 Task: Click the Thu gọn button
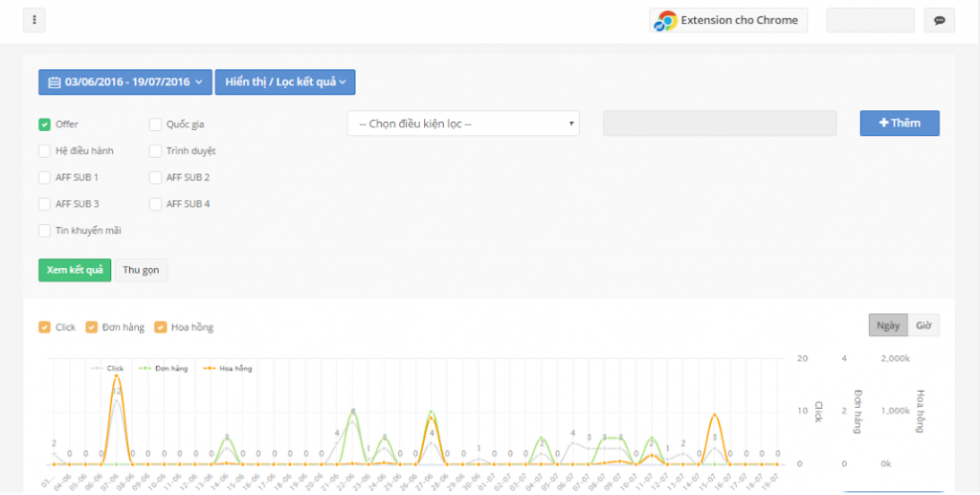tap(142, 270)
